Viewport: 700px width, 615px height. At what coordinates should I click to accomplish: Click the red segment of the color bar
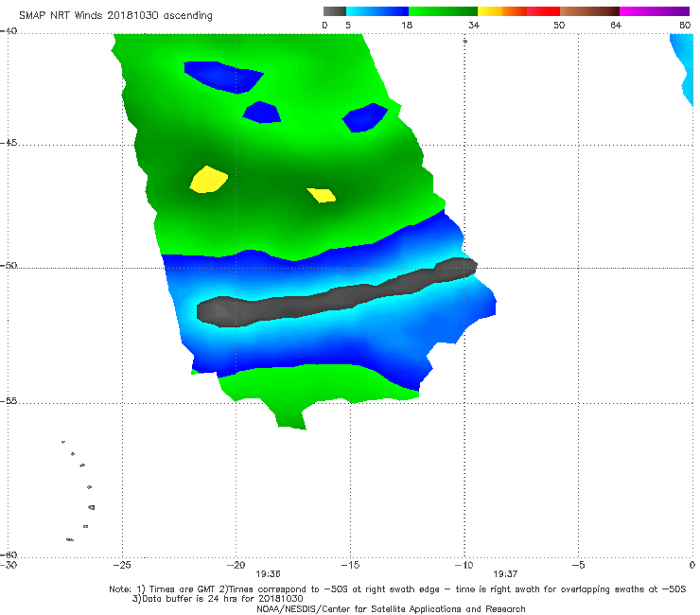tap(544, 11)
